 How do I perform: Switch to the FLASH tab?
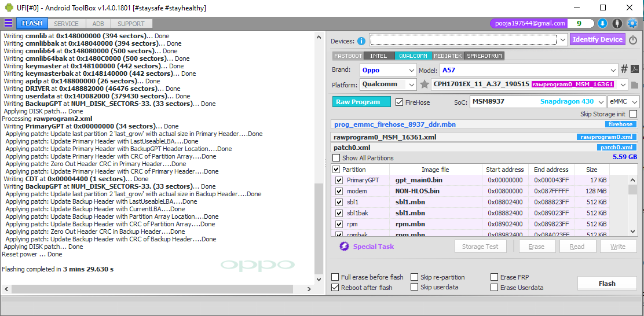point(32,23)
